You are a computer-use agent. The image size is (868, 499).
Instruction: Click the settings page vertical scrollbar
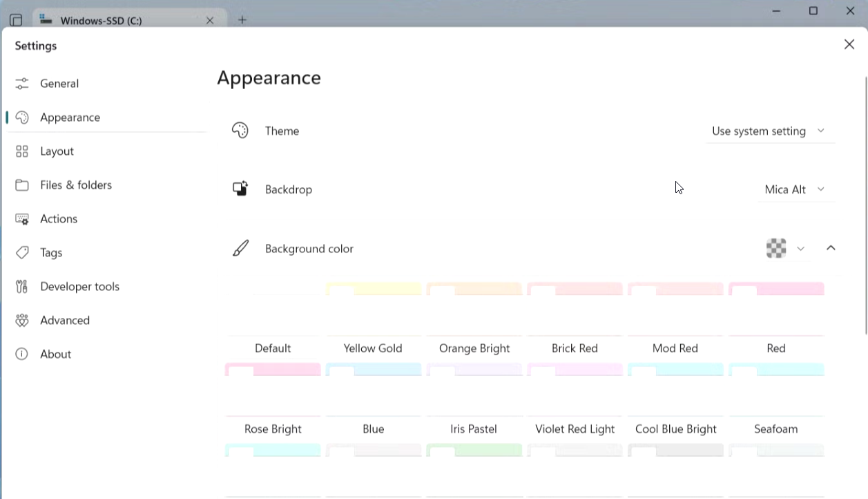click(865, 207)
